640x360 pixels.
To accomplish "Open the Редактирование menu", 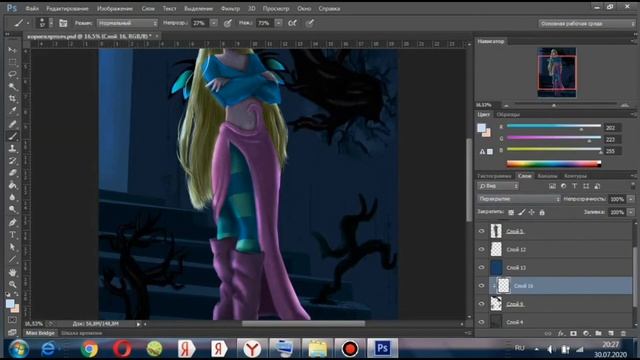I will coord(67,8).
